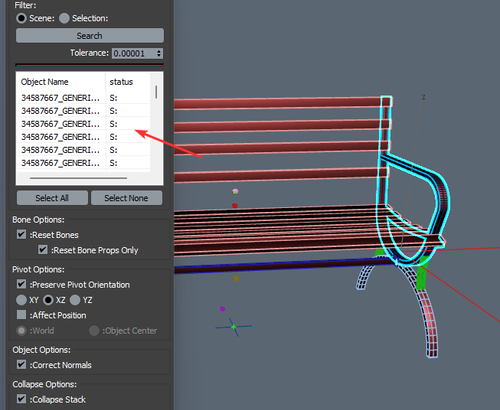Toggle the Collapse Stack checkbox
The image size is (500, 410).
coord(21,399)
